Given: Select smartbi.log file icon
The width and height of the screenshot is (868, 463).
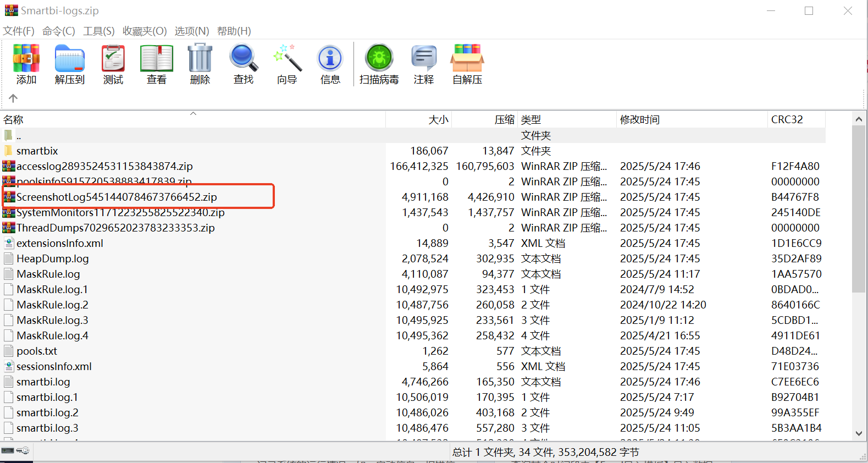Looking at the screenshot, I should 9,382.
